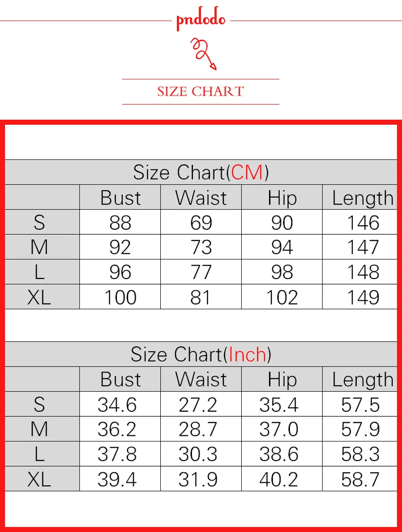Click the Bust header in CM table
The height and width of the screenshot is (532, 402).
click(120, 198)
